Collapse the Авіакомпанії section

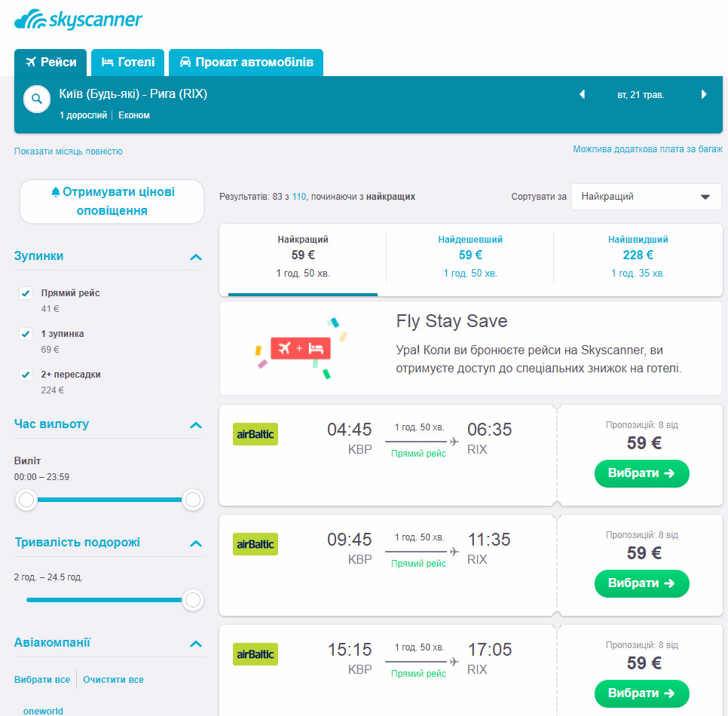[196, 644]
